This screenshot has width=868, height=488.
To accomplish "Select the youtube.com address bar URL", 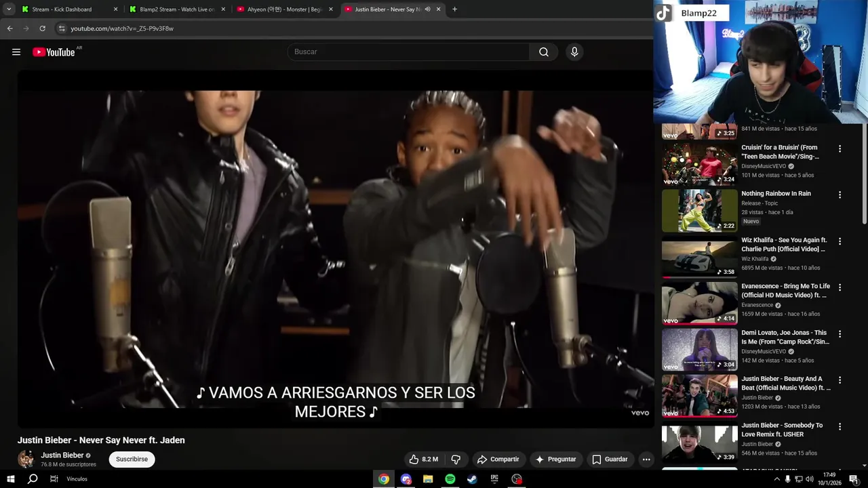I will (x=122, y=28).
